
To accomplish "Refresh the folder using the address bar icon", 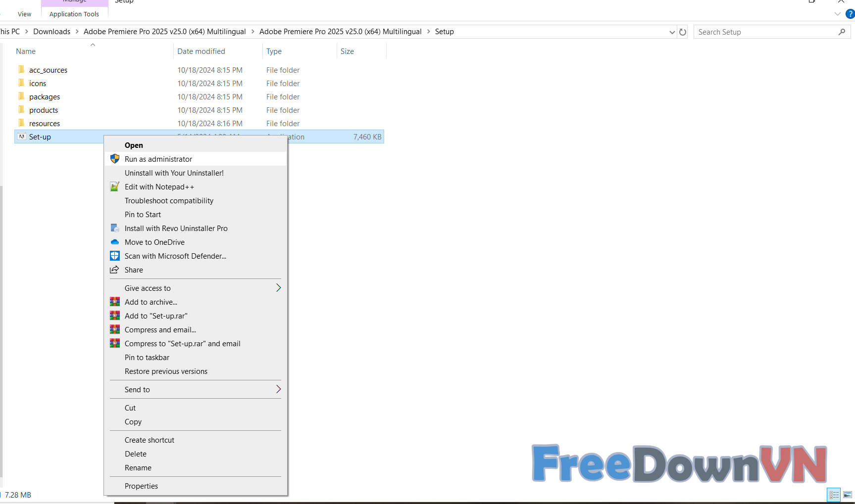I will (x=683, y=32).
